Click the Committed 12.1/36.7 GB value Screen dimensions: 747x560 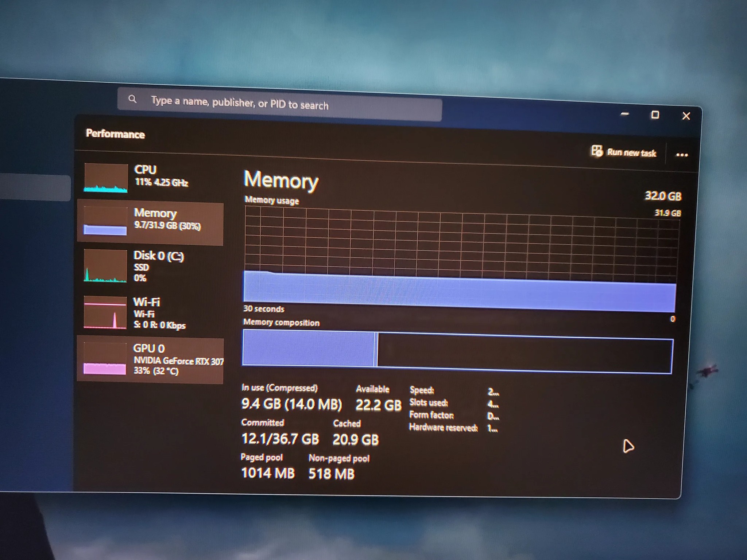pos(280,439)
